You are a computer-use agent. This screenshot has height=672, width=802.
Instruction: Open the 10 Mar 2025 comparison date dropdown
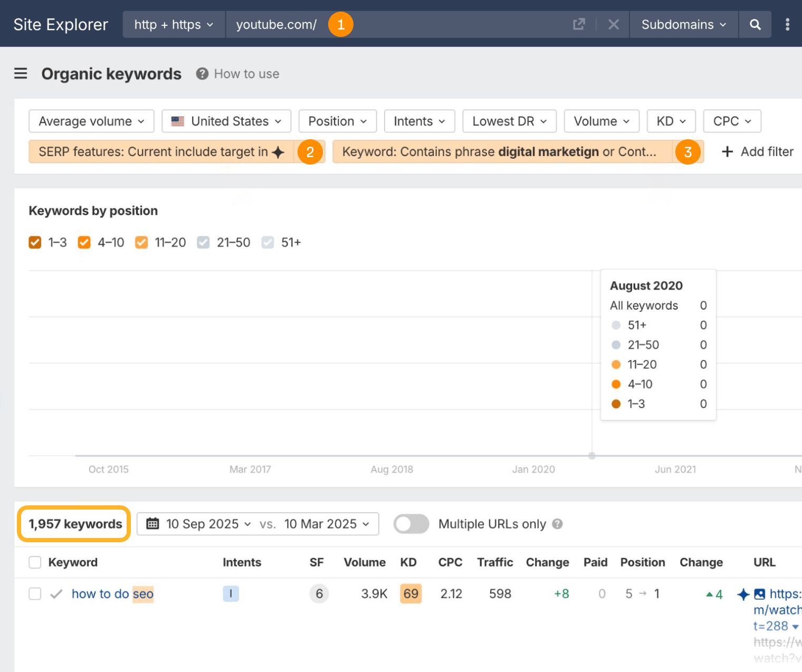327,524
